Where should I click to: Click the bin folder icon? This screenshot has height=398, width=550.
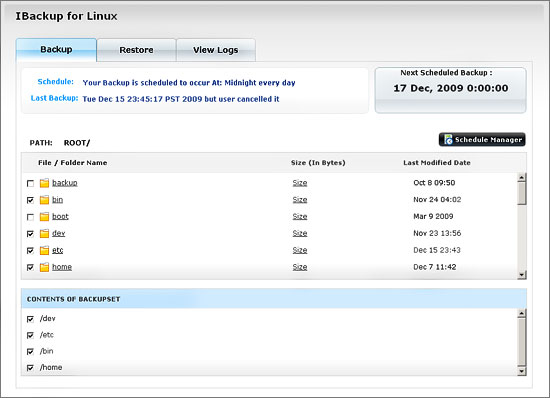44,200
